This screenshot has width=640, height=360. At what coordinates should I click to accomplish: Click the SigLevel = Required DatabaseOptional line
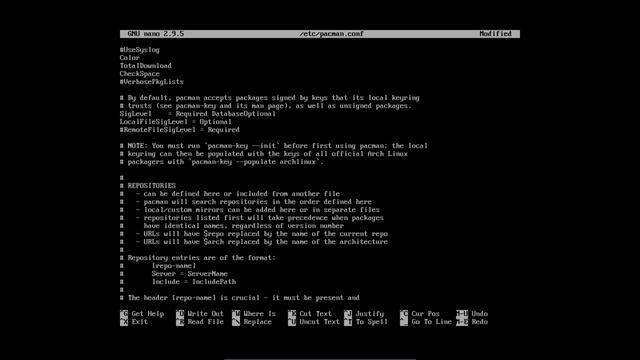coord(198,114)
